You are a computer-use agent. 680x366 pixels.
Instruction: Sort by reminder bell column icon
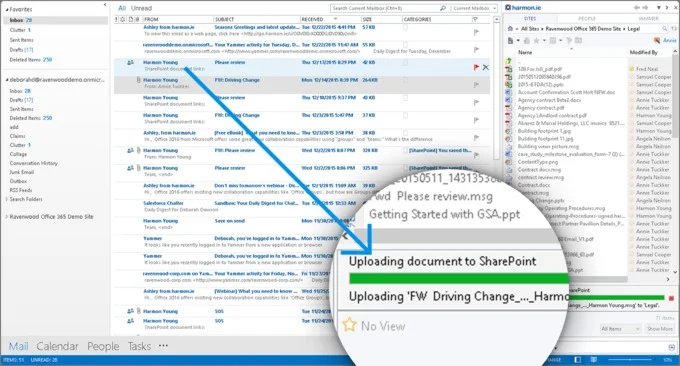pyautogui.click(x=123, y=19)
